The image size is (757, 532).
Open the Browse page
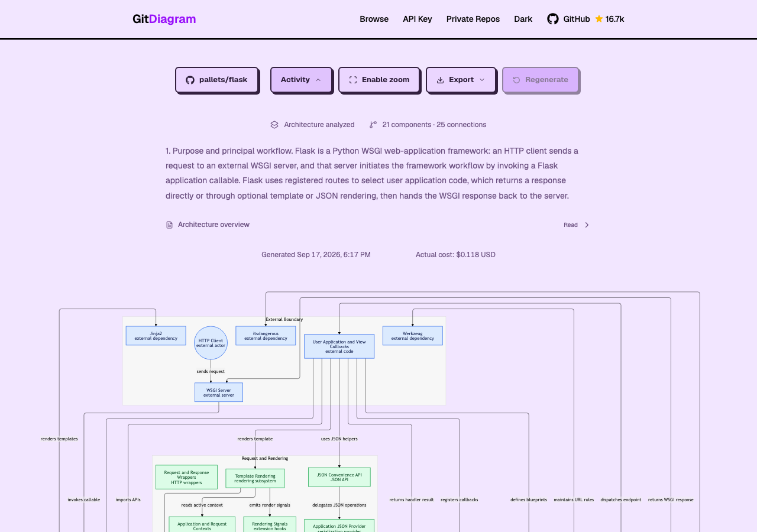coord(374,19)
